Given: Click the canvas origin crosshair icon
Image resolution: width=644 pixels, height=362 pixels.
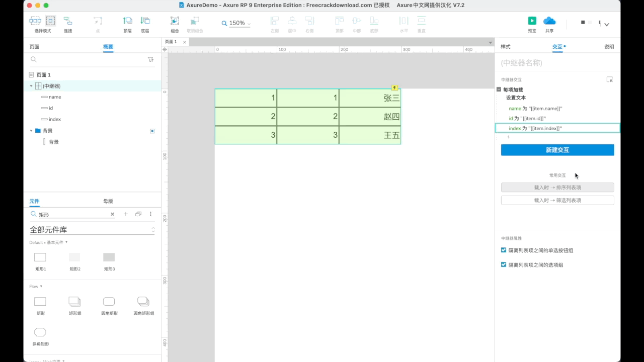Looking at the screenshot, I should (165, 50).
